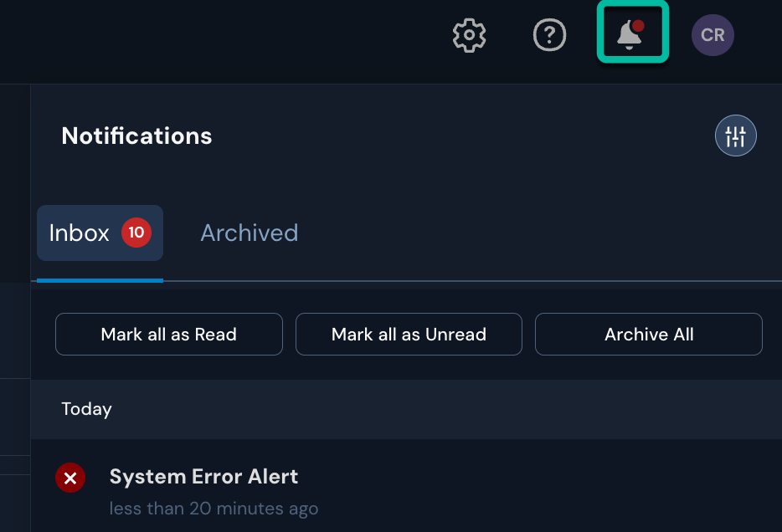Click the settings gear icon
The image size is (782, 532).
click(x=468, y=35)
